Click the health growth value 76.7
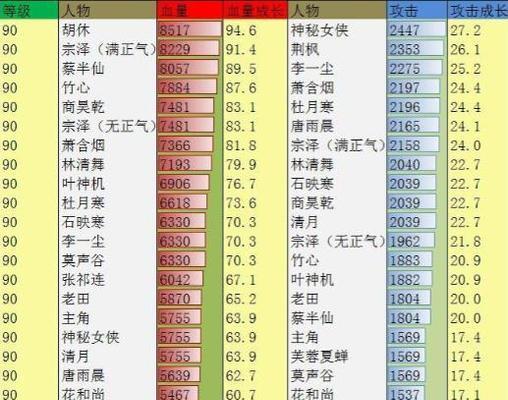The height and width of the screenshot is (400, 508). point(255,184)
